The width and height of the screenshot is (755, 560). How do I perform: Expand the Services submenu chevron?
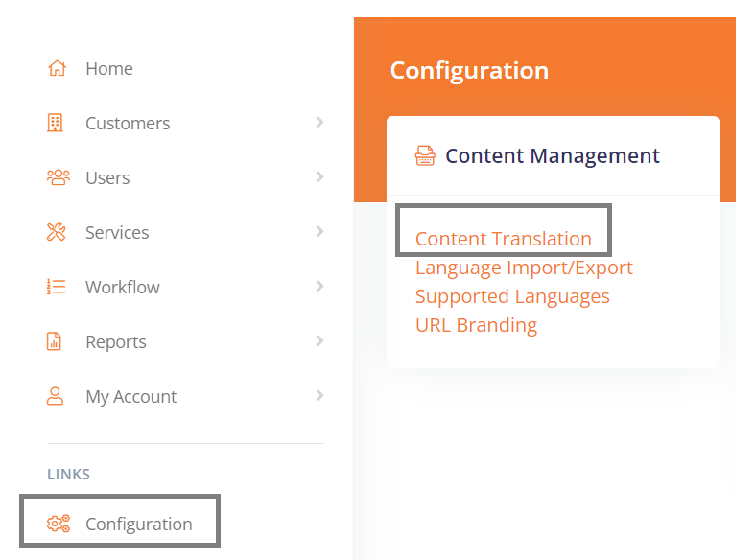pyautogui.click(x=319, y=232)
